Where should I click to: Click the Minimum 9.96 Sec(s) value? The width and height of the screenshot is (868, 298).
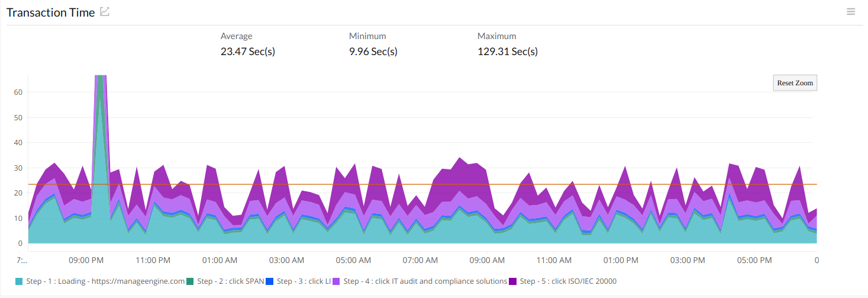click(373, 52)
